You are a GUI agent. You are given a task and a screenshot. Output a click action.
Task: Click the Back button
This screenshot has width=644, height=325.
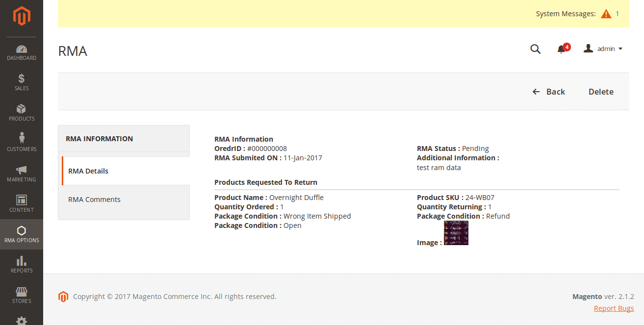pos(549,92)
